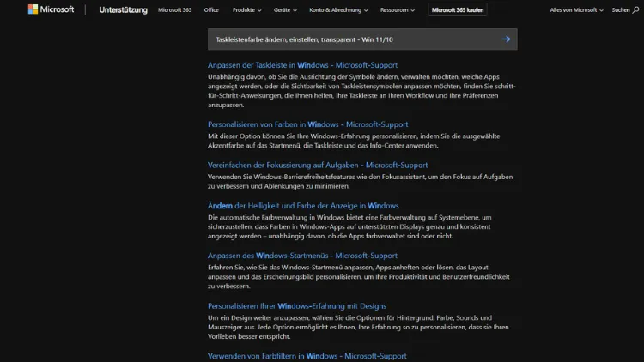Click description starting 'Um ein Design weiter'
This screenshot has height=362, width=644.
pyautogui.click(x=358, y=327)
